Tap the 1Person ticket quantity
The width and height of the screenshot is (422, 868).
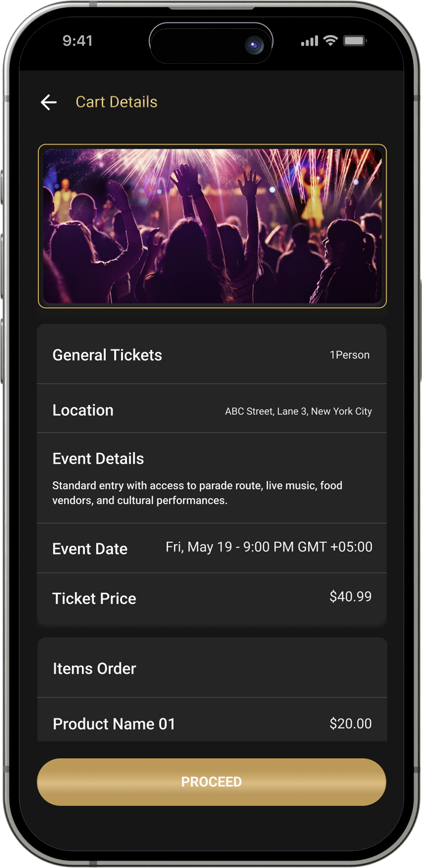[349, 355]
